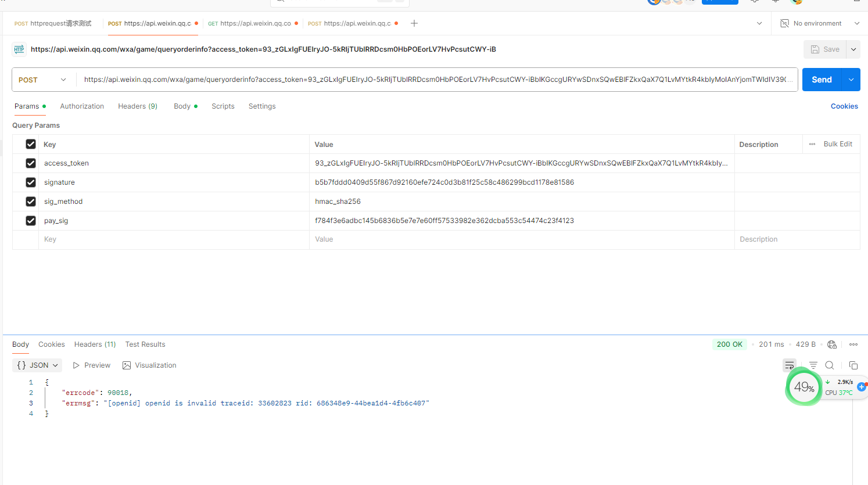Viewport: 868px width, 485px height.
Task: Open the JSON format dropdown
Action: click(37, 365)
